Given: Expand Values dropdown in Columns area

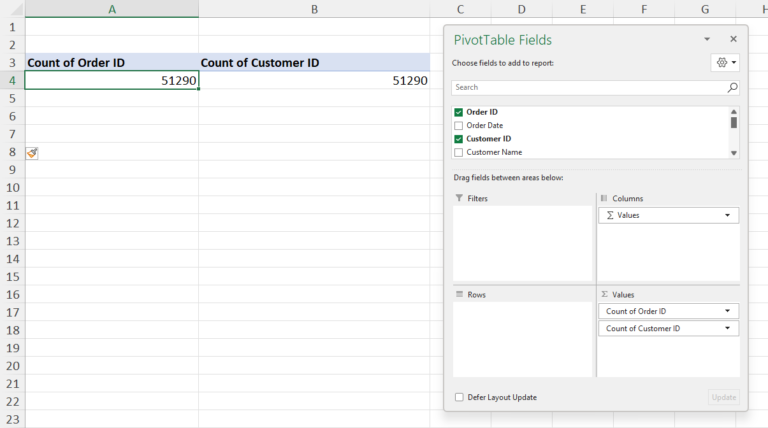Looking at the screenshot, I should 727,215.
